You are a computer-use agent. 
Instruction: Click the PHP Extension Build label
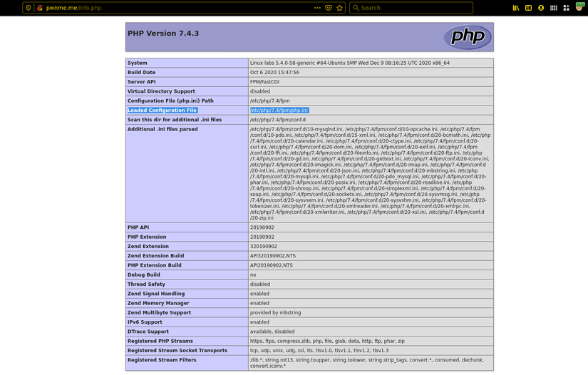pos(155,265)
